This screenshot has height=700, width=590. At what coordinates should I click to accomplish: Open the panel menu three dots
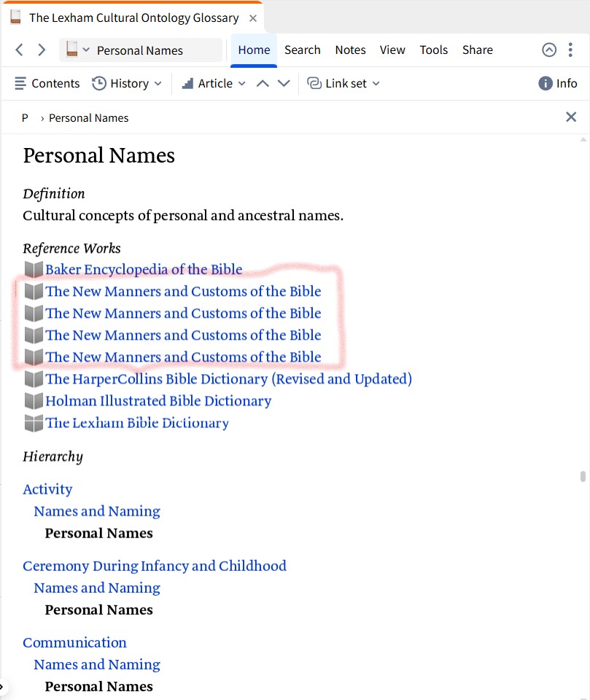tap(570, 50)
